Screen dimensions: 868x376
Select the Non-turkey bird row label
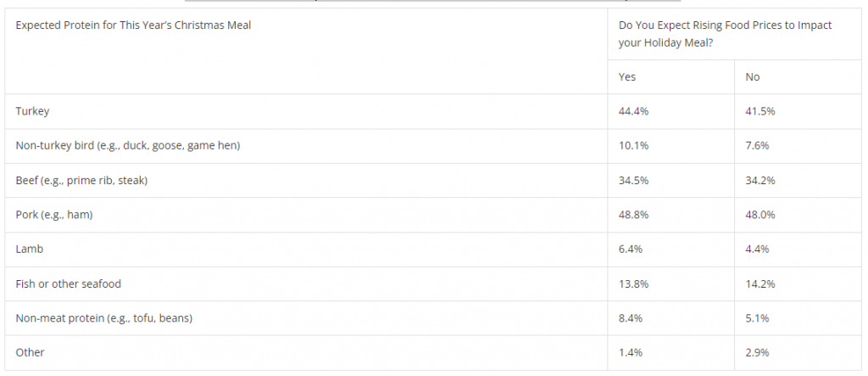tap(128, 146)
